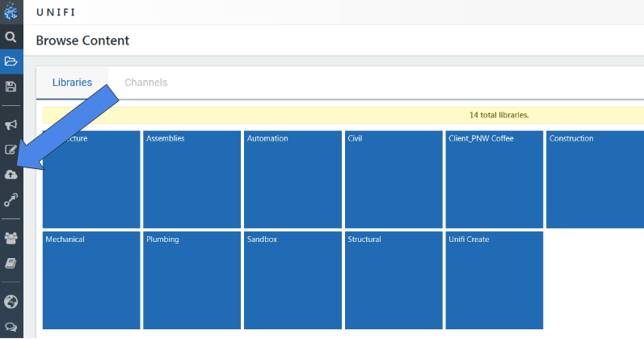
Task: Open the book documentation icon
Action: 11,263
